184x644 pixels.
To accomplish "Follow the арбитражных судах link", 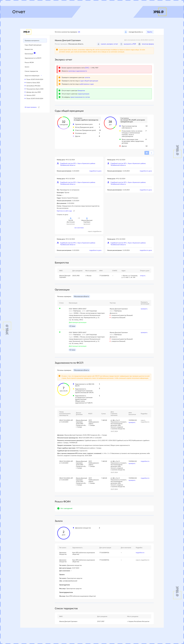I will pyautogui.click(x=87, y=84).
